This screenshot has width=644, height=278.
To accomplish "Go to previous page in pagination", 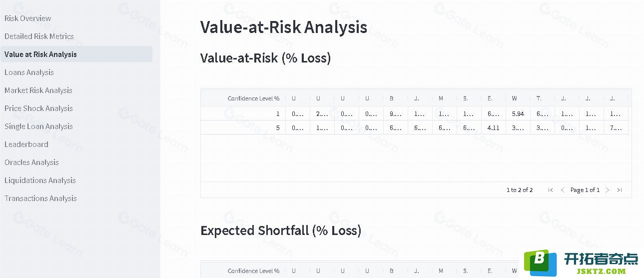I will (563, 190).
